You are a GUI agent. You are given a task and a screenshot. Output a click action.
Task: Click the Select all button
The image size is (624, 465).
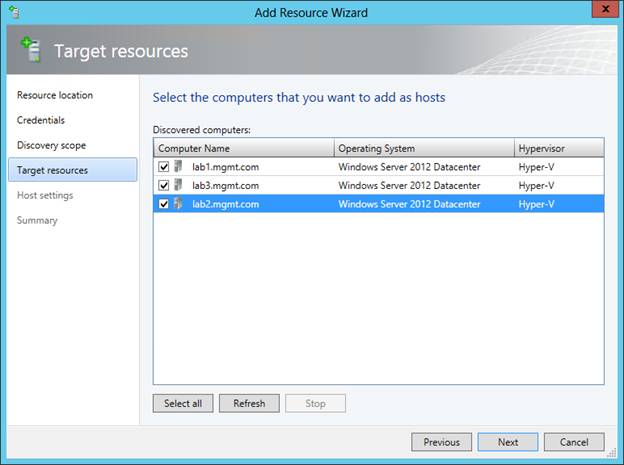183,403
